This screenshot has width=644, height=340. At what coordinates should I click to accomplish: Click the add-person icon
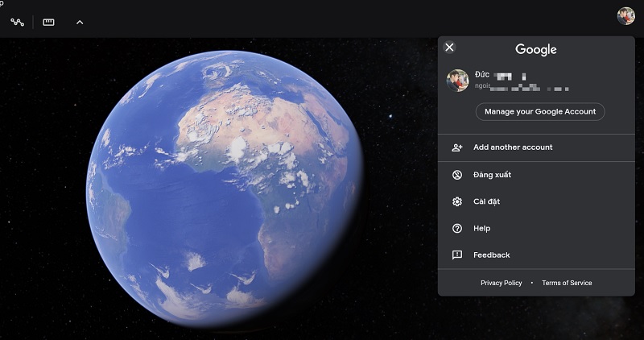457,147
